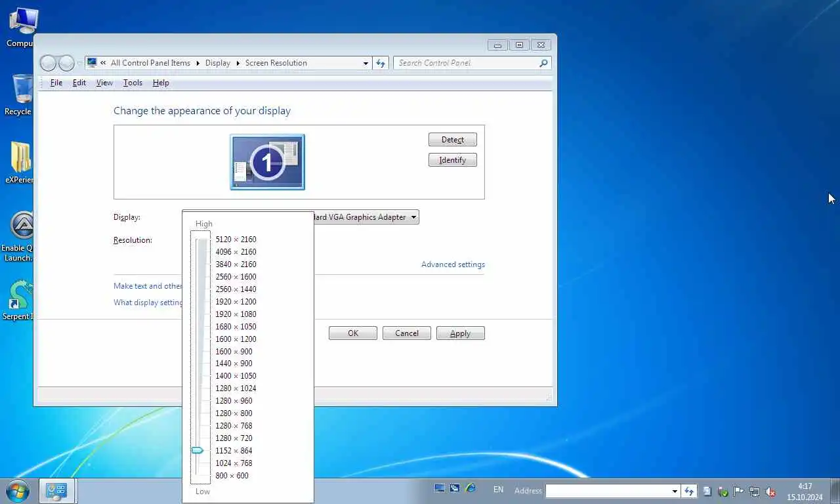840x504 pixels.
Task: Click Show Desktop quick launch icon
Action: tap(440, 489)
